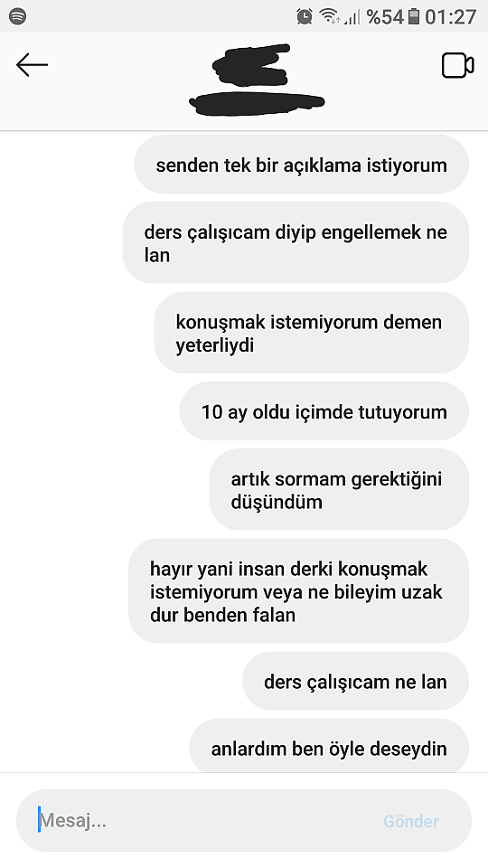
Task: Select message 'anlardım ben öyle deseydin'
Action: pos(329,746)
